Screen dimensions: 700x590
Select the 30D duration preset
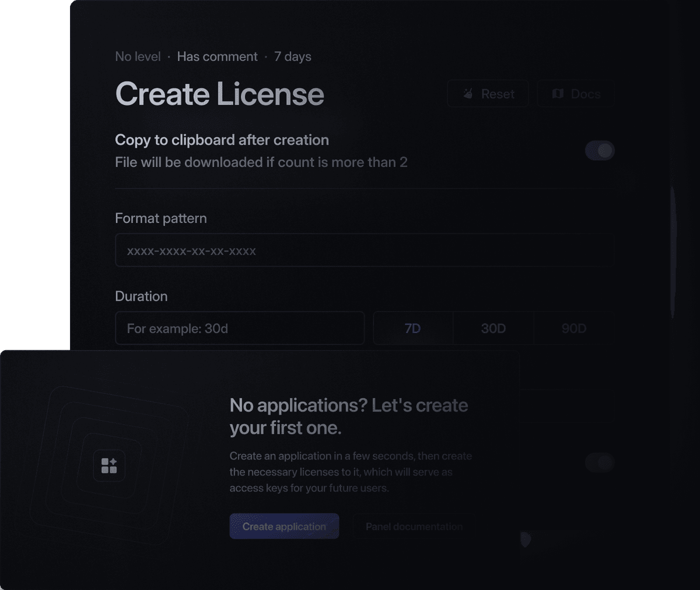(493, 329)
